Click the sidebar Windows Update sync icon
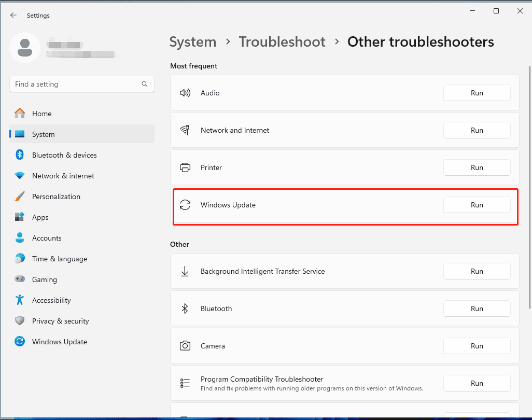532x420 pixels. pyautogui.click(x=20, y=341)
